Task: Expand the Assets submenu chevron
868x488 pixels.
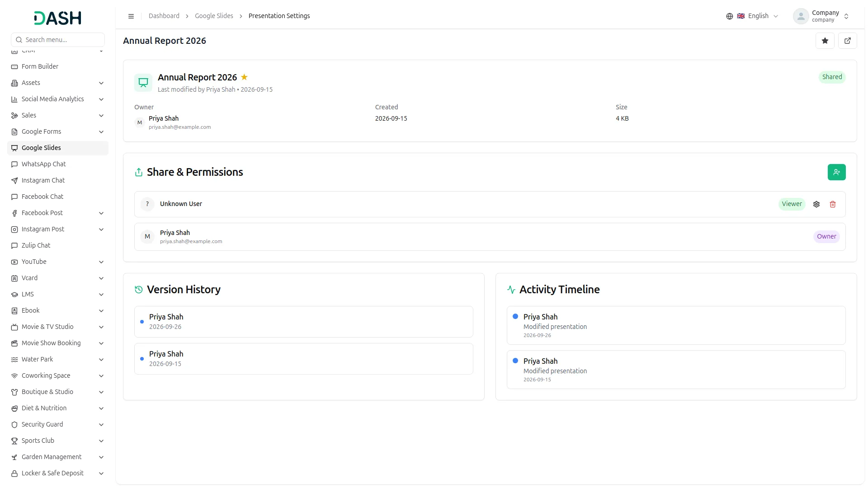Action: [101, 83]
